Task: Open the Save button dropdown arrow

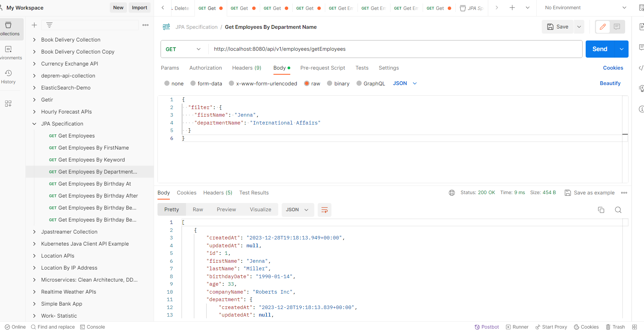Action: pyautogui.click(x=579, y=27)
